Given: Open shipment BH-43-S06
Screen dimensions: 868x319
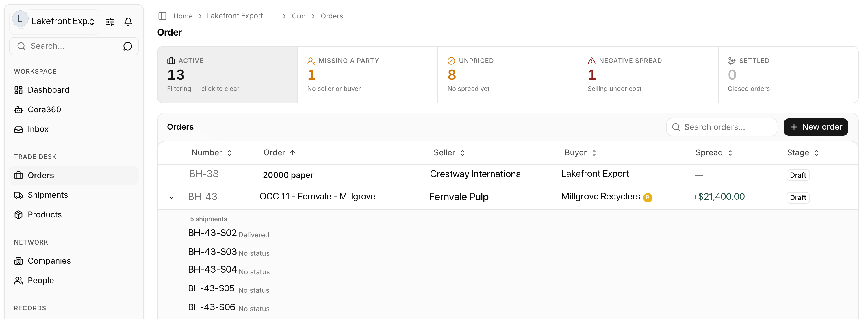Looking at the screenshot, I should [212, 307].
